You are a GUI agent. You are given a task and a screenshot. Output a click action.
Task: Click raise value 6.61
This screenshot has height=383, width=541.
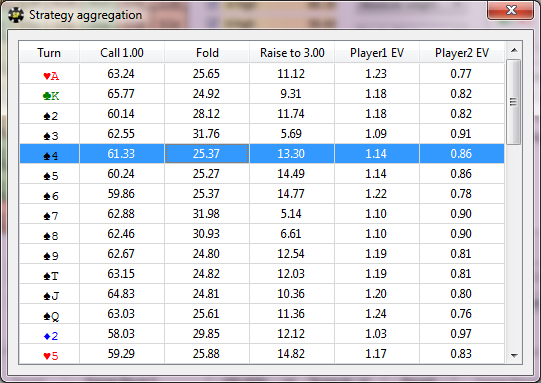tap(291, 234)
